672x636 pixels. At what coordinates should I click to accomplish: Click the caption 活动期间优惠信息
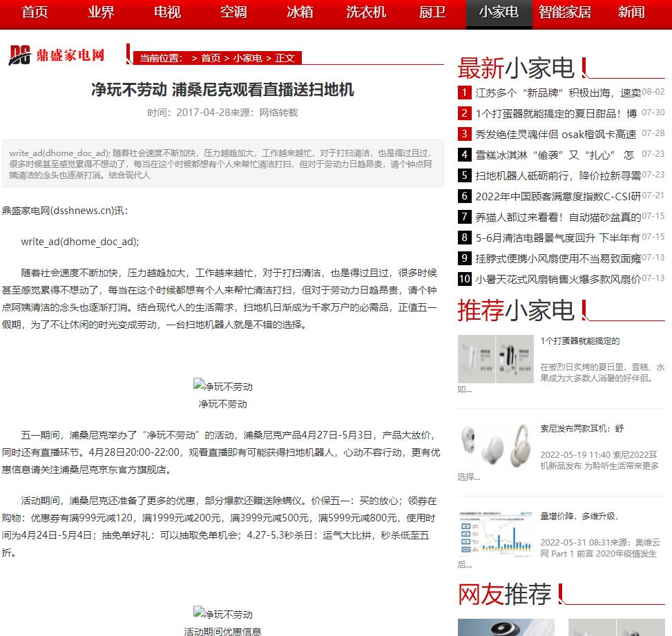click(222, 631)
